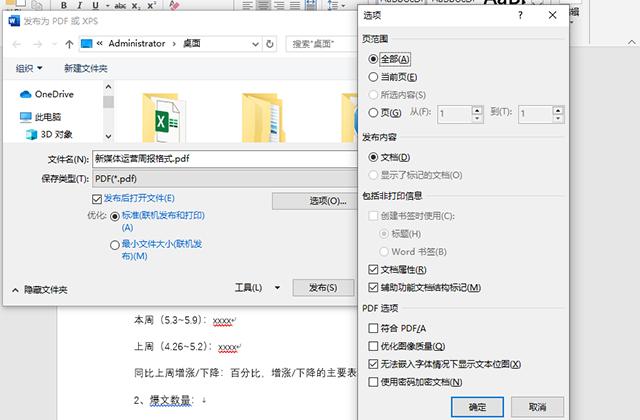This screenshot has height=420, width=640.
Task: Open underline style dropdown arrow
Action: (107, 6)
